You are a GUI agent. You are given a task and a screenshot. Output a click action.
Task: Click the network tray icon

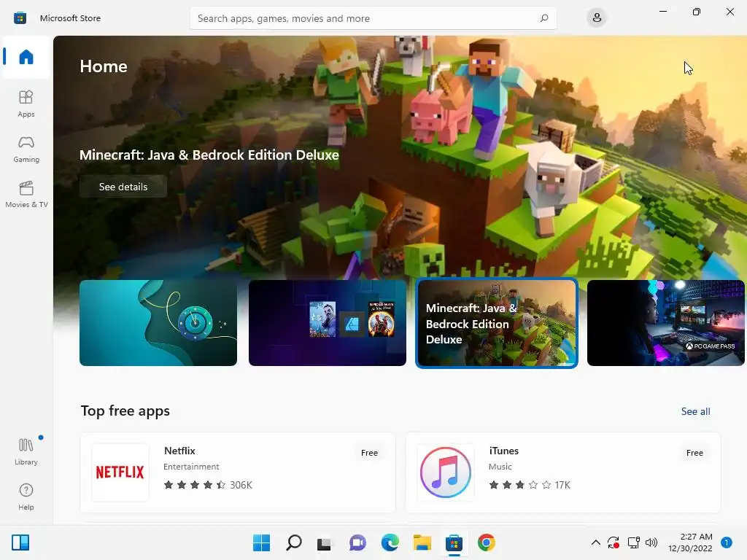click(634, 542)
